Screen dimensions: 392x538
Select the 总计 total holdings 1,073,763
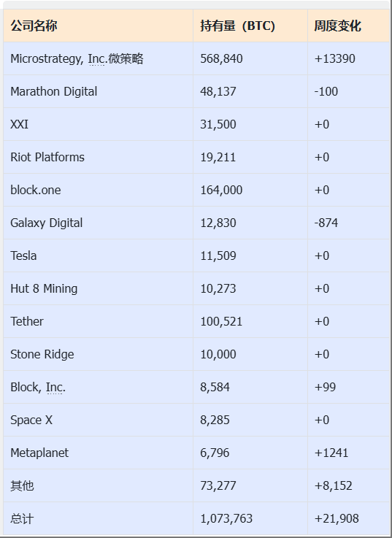tap(226, 518)
